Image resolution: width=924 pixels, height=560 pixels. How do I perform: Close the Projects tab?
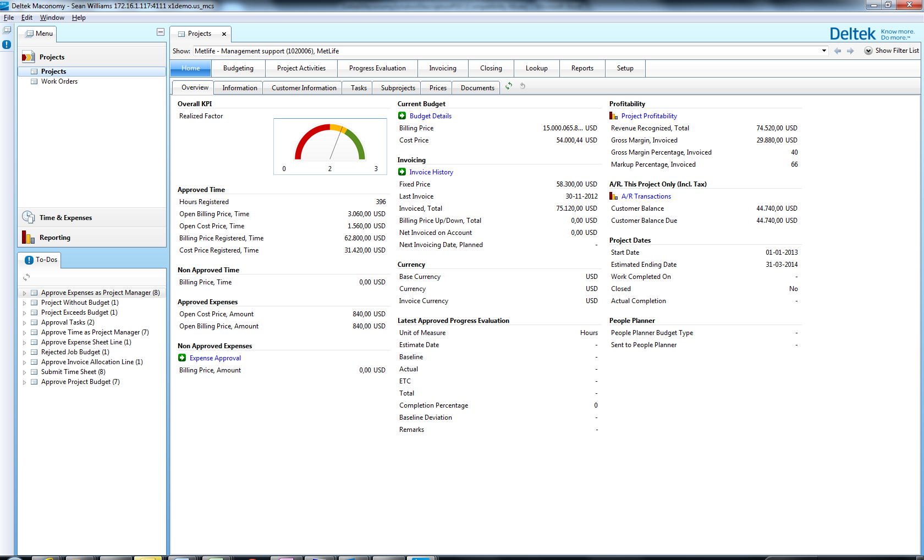(x=224, y=34)
